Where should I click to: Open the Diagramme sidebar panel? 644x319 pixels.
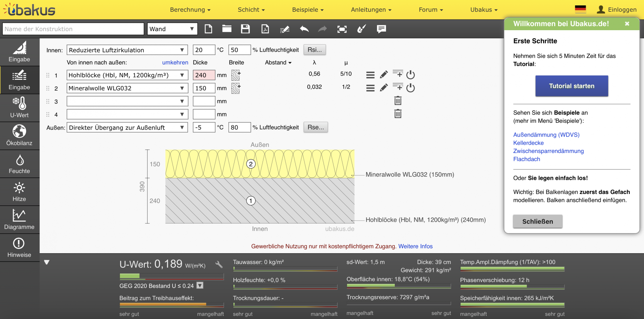(19, 219)
